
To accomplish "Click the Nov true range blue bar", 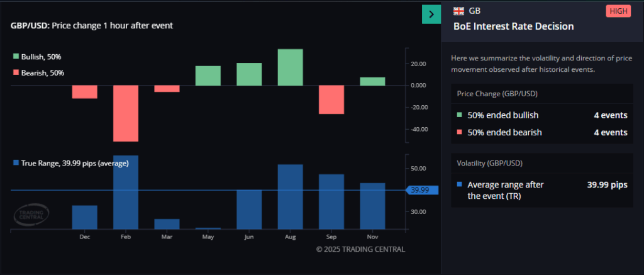I will pyautogui.click(x=372, y=206).
